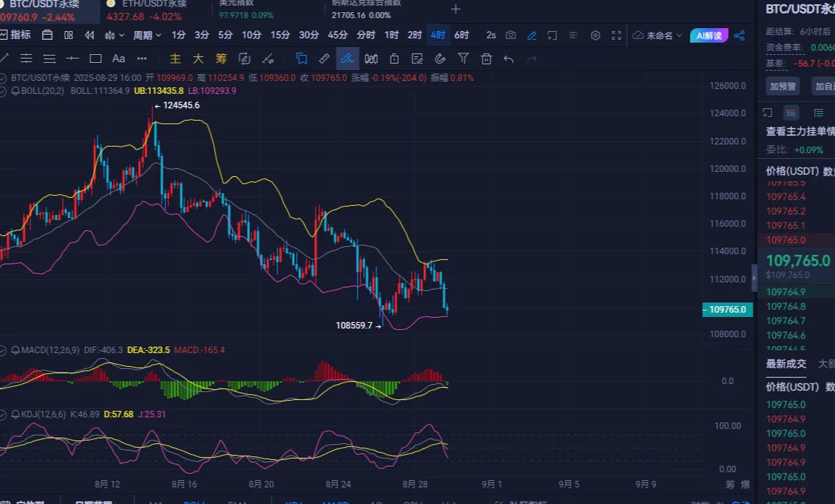Select the 6时 timeframe
Image resolution: width=835 pixels, height=504 pixels.
(x=462, y=35)
